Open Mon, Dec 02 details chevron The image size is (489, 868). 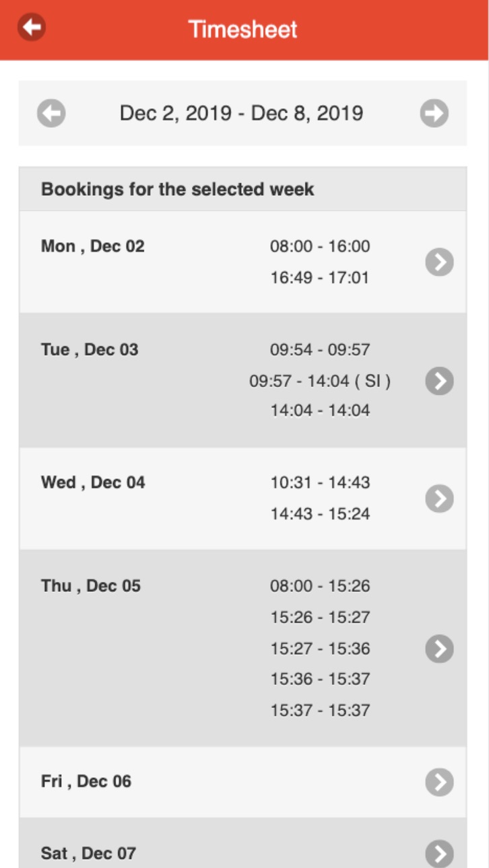point(439,262)
